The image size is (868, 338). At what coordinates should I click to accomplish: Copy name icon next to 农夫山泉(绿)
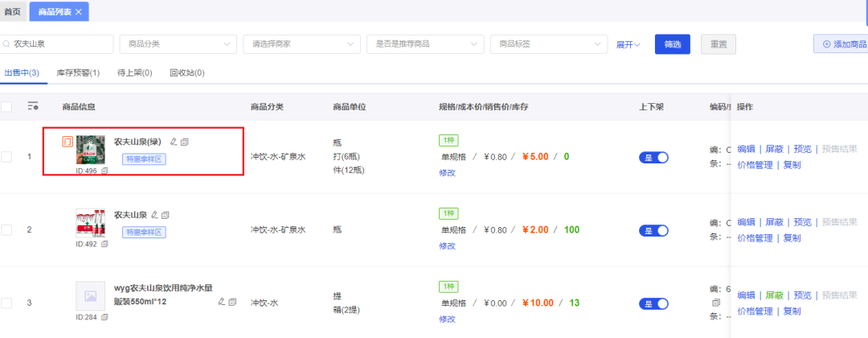click(x=185, y=142)
